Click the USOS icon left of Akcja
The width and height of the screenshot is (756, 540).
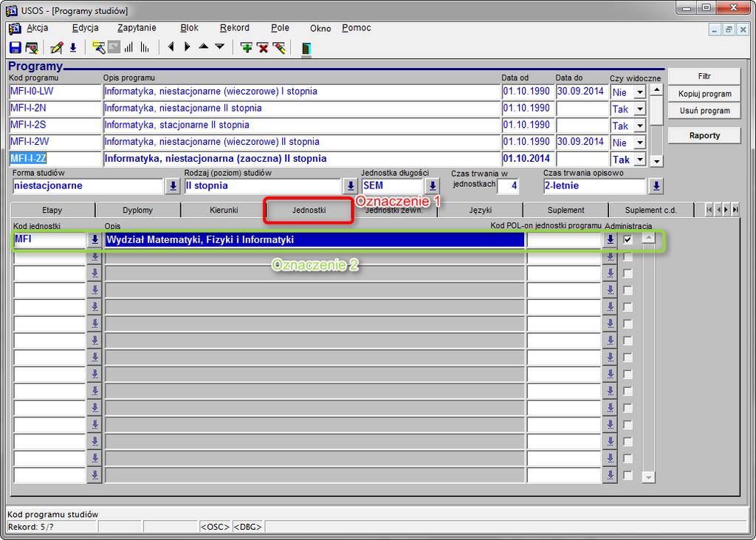[15, 29]
